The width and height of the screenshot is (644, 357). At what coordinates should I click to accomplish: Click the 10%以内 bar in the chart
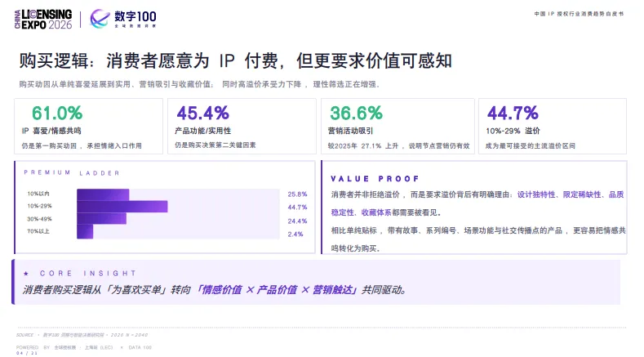click(x=103, y=194)
